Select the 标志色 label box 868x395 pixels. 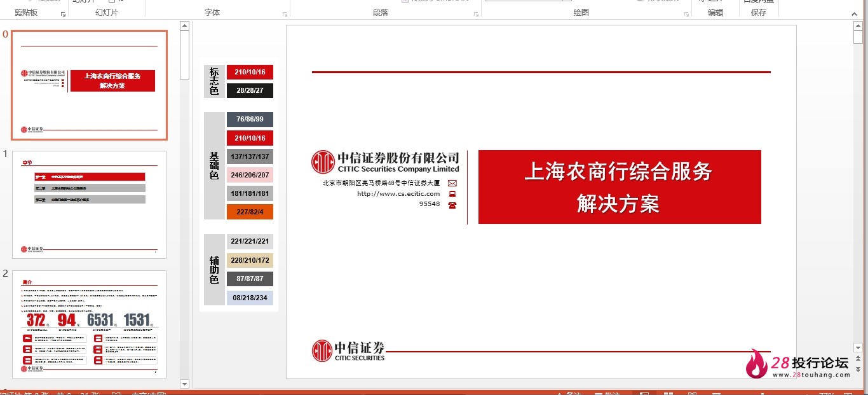click(214, 81)
